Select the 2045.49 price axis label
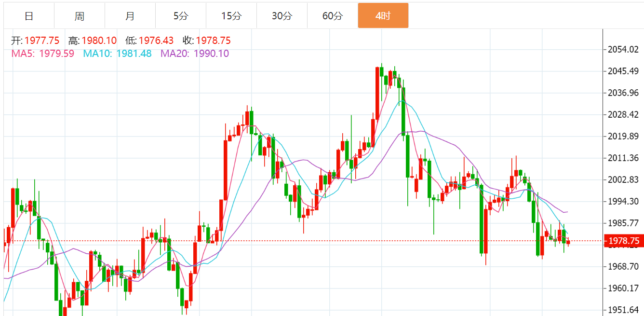This screenshot has width=644, height=316. pos(624,71)
